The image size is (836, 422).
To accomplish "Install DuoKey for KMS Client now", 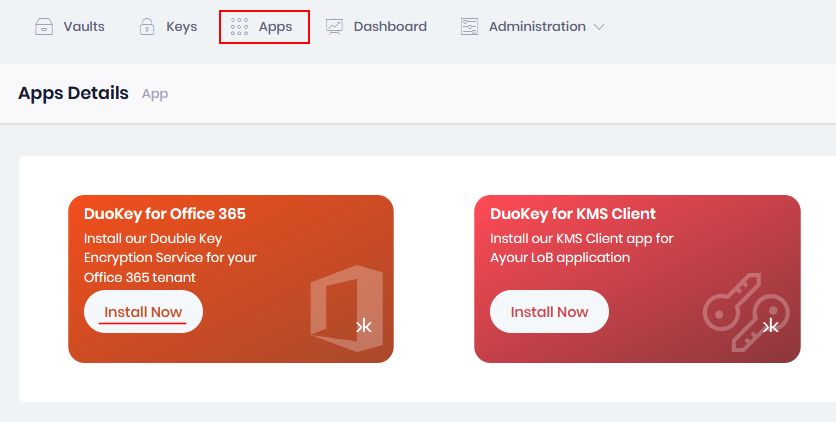I will tap(549, 312).
